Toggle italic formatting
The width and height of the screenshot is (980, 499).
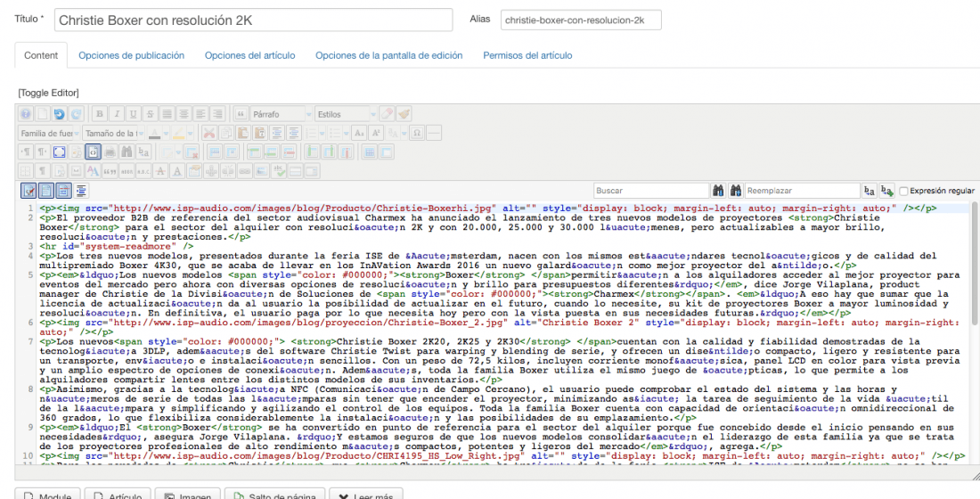pyautogui.click(x=116, y=114)
